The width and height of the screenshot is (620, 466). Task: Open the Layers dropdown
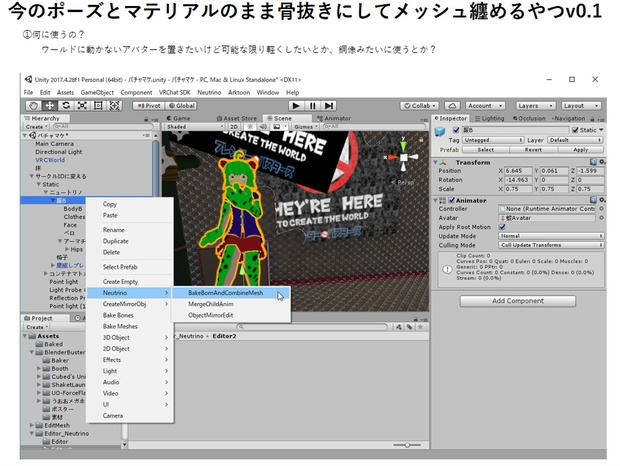[535, 106]
